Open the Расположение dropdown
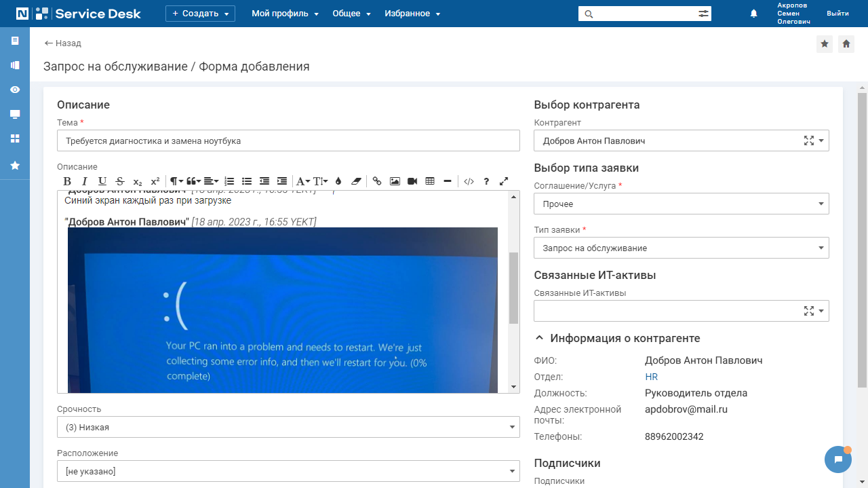The height and width of the screenshot is (488, 868). pos(288,470)
